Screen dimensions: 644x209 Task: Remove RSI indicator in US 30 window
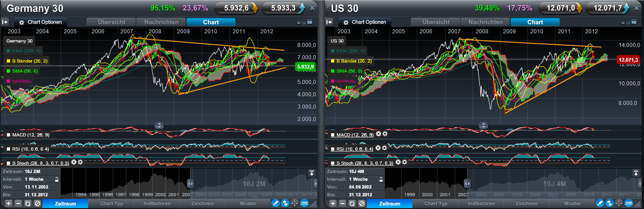pos(378,148)
